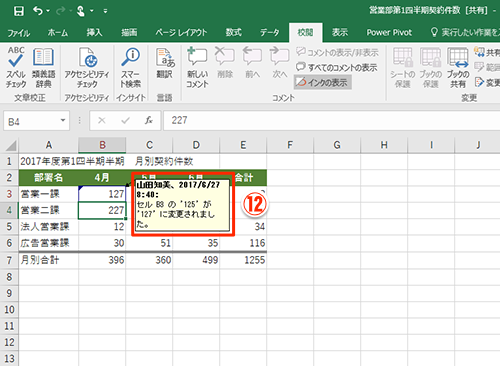The height and width of the screenshot is (366, 500).
Task: Save the workbook via the floppy disk icon
Action: click(19, 11)
